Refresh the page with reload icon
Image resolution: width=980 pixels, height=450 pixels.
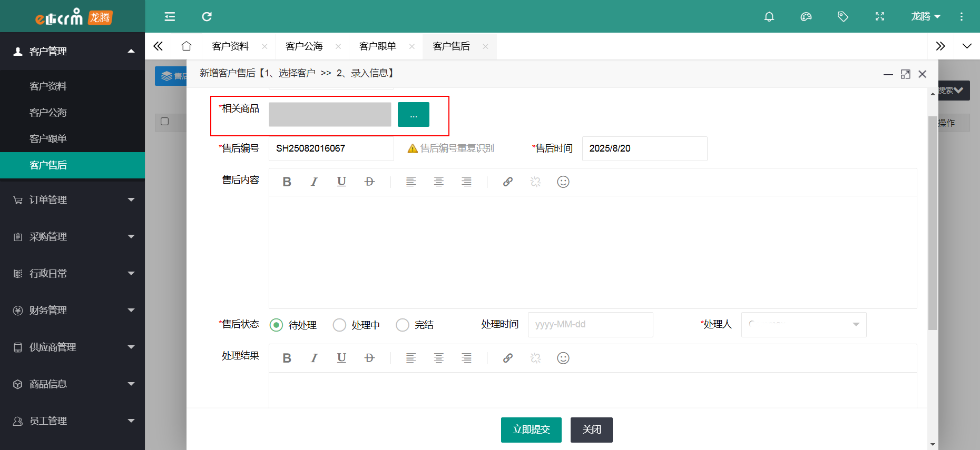pos(207,17)
